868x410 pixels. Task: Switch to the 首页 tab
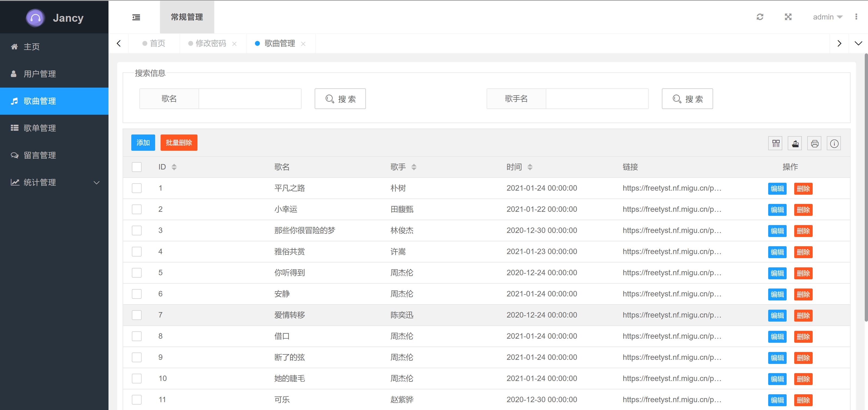coord(154,43)
